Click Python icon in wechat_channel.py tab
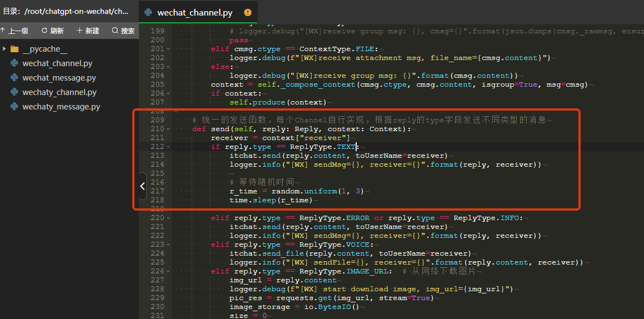The width and height of the screenshot is (644, 319). (x=148, y=13)
